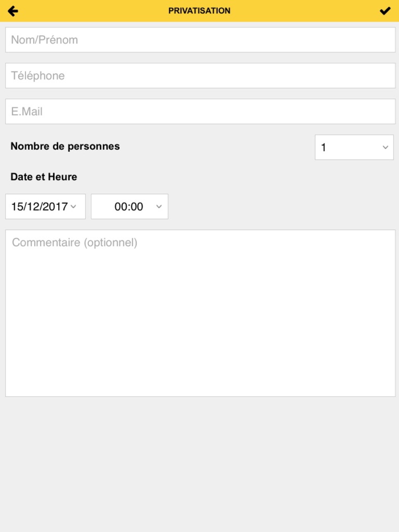Select the value 1 in the persons box
399x532 pixels.
324,147
